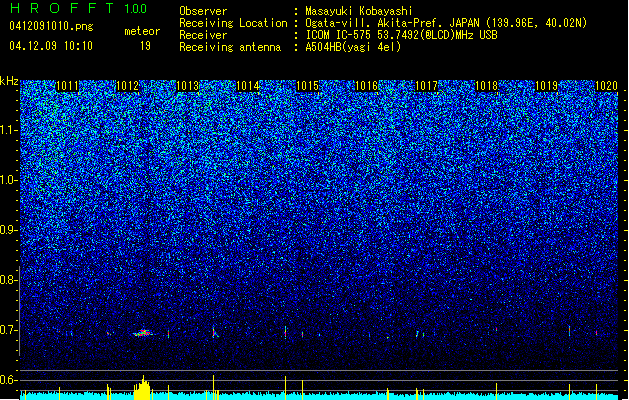Viewport: 629px width, 400px height.
Task: Click the HROFFT program title
Action: (x=62, y=8)
